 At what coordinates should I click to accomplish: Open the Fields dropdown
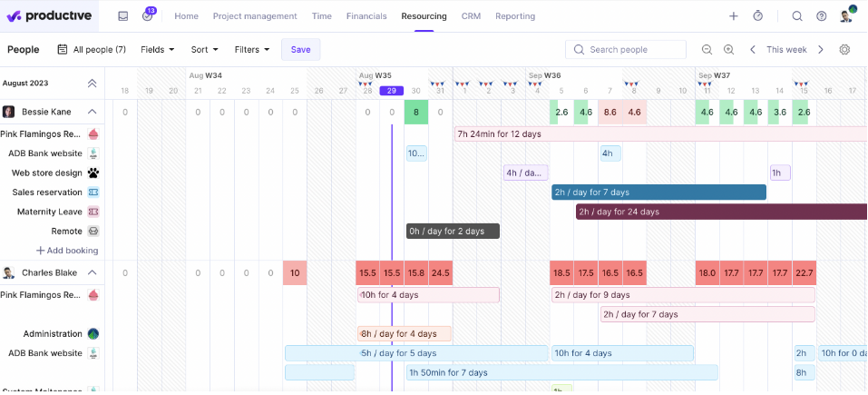click(x=158, y=50)
